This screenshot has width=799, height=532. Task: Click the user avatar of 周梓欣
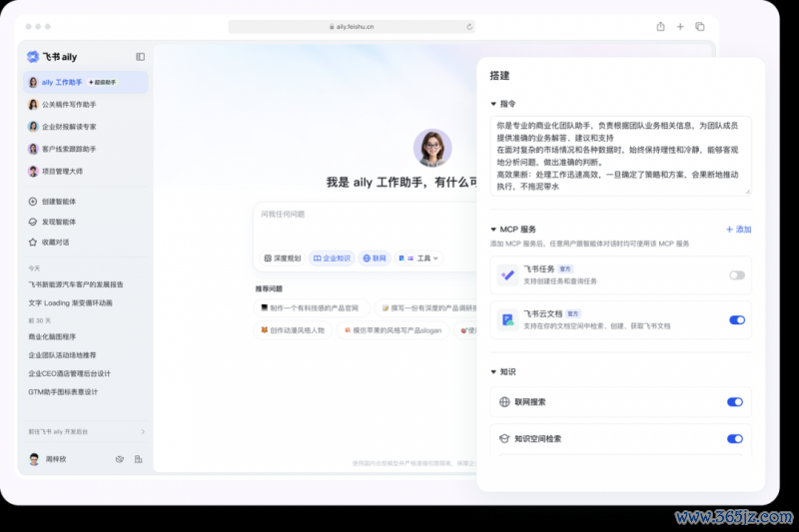34,459
